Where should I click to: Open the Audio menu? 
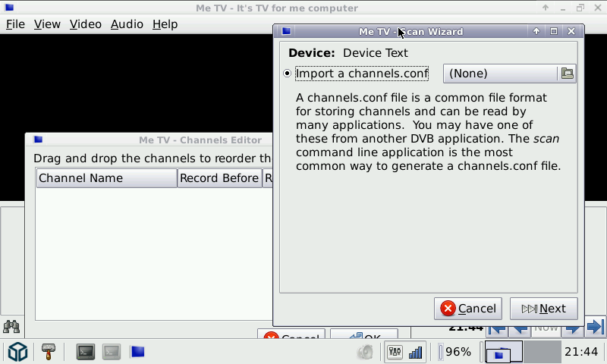(127, 24)
